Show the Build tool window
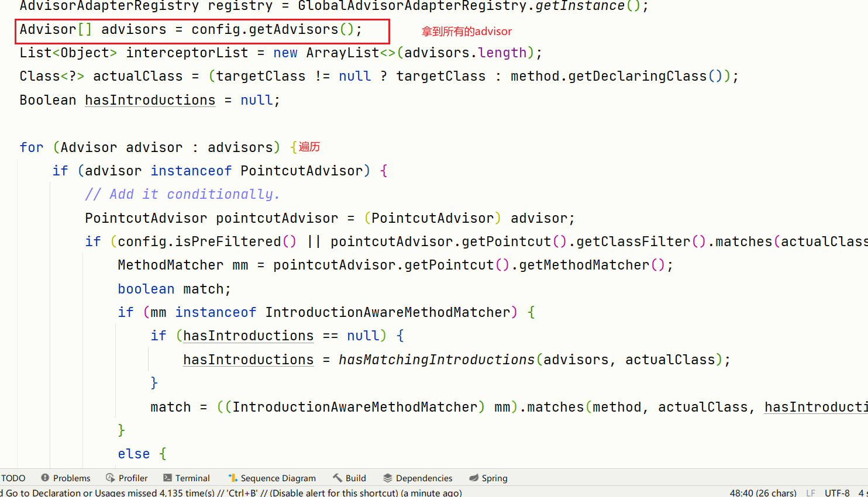 (x=350, y=478)
